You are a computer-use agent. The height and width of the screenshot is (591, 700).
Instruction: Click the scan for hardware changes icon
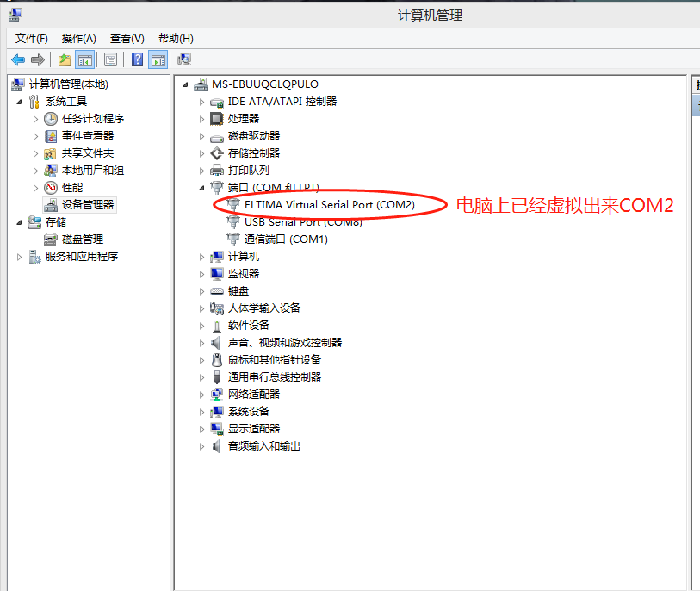(x=183, y=59)
